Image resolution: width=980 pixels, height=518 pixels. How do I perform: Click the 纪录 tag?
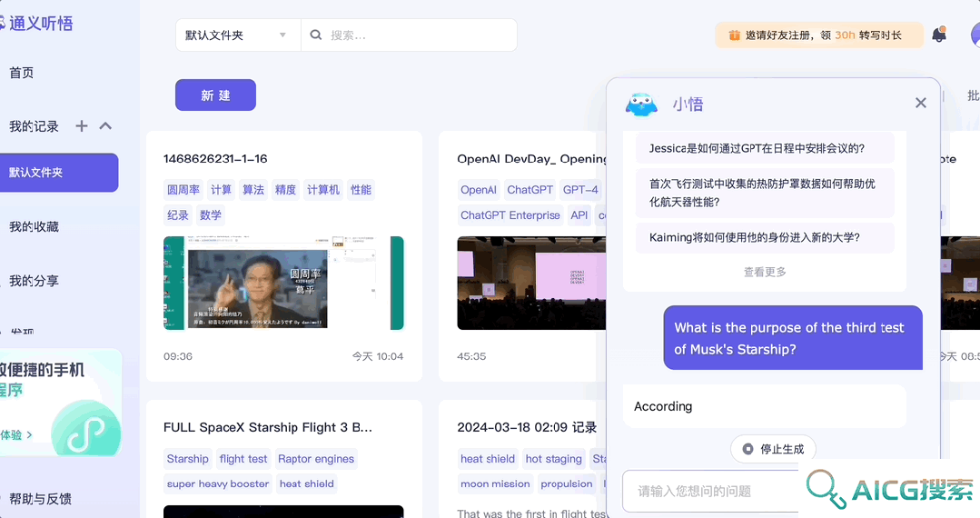(x=177, y=214)
